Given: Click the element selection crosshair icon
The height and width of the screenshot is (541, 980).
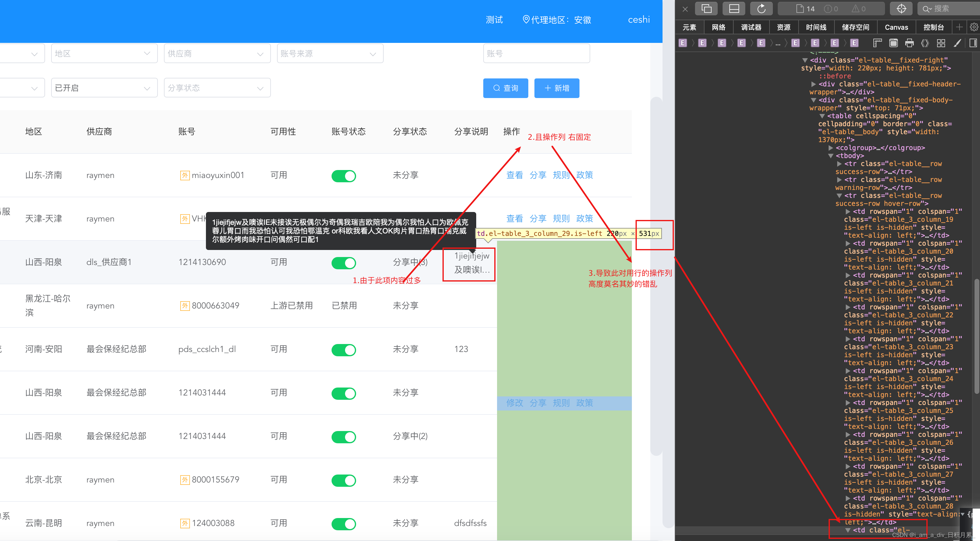Looking at the screenshot, I should click(901, 8).
